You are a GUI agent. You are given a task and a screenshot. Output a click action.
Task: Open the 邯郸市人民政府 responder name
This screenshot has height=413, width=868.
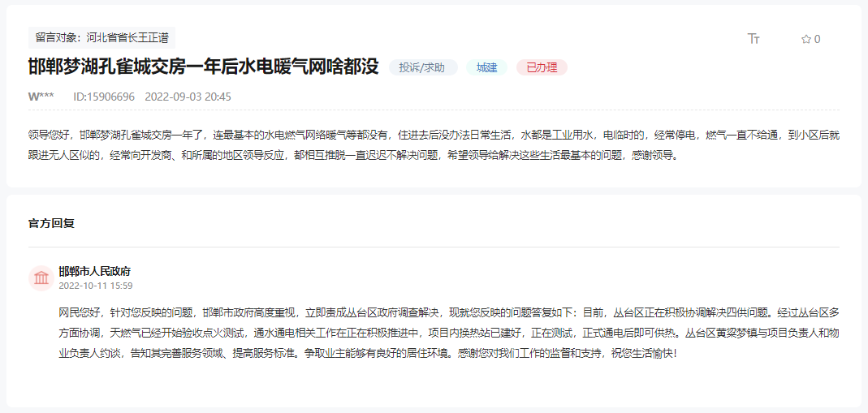click(95, 272)
